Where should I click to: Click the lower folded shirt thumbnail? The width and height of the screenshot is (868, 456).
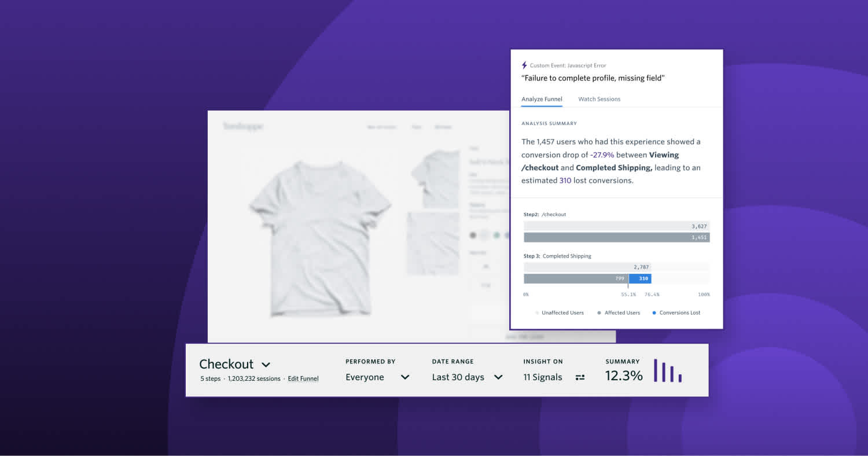click(x=433, y=243)
